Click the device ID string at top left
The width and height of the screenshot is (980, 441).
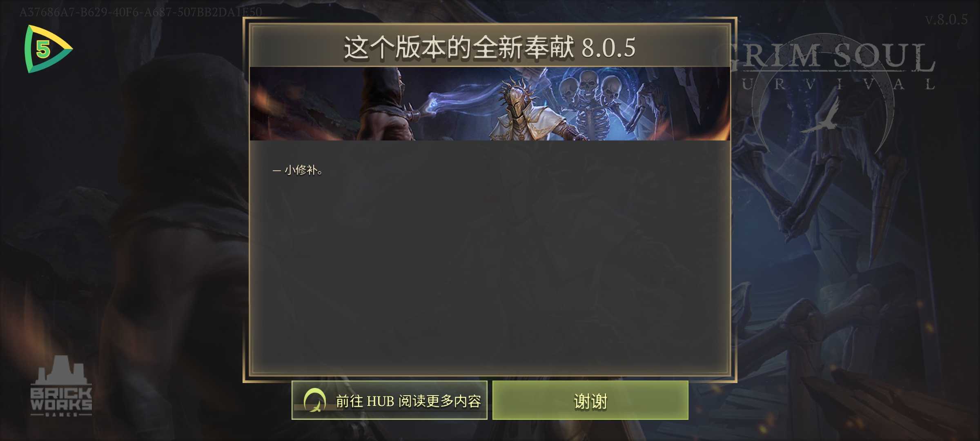[140, 12]
